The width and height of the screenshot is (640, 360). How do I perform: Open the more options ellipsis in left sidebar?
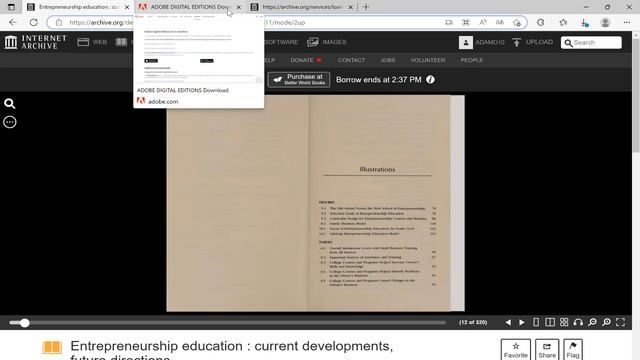click(10, 122)
